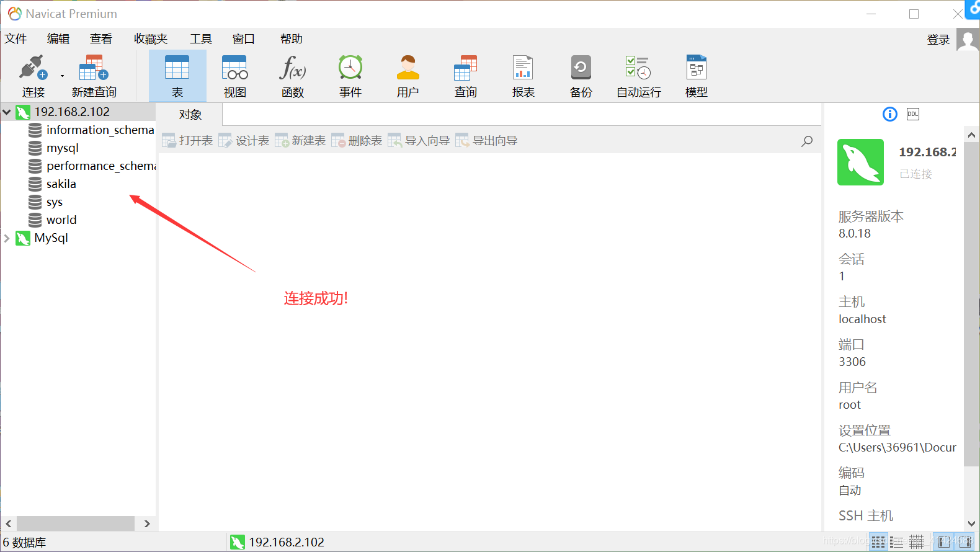
Task: Click the green MySQL dolphin connection thumbnail
Action: pos(860,162)
